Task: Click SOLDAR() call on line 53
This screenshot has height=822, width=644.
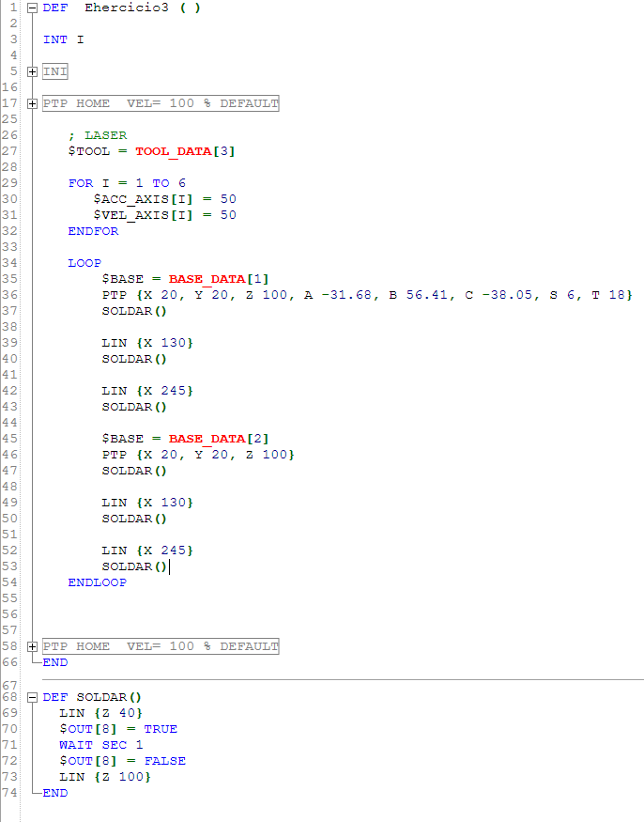Action: click(x=134, y=566)
